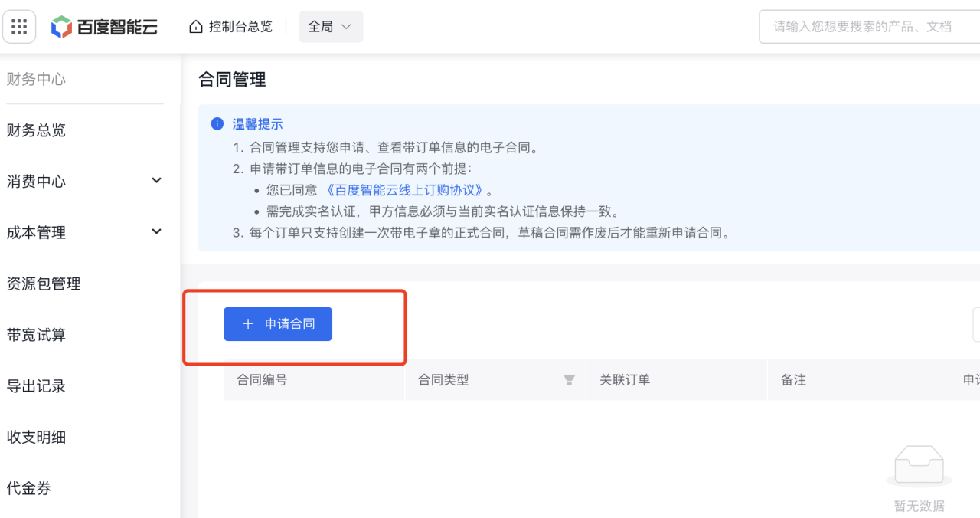Open 资源包管理 page
The width and height of the screenshot is (980, 518).
point(44,283)
